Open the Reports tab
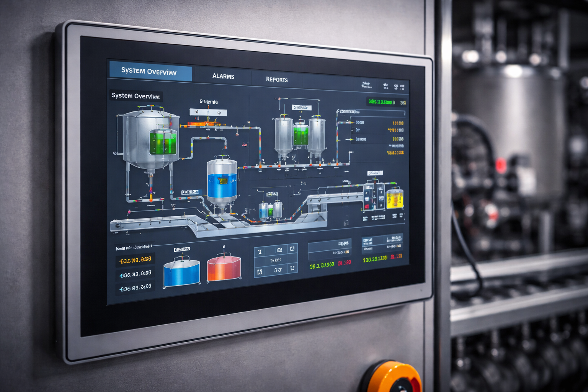Screen dimensions: 588x392 click(277, 80)
